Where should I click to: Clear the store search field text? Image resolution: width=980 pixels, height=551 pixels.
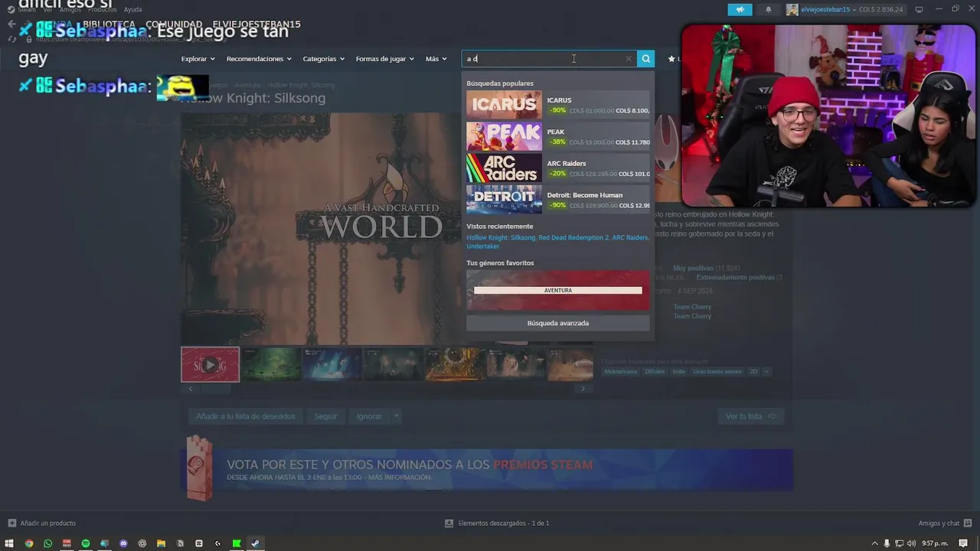[629, 59]
